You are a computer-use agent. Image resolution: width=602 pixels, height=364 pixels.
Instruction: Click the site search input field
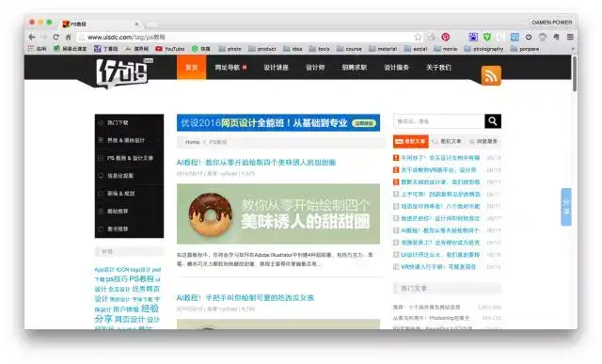pos(439,121)
